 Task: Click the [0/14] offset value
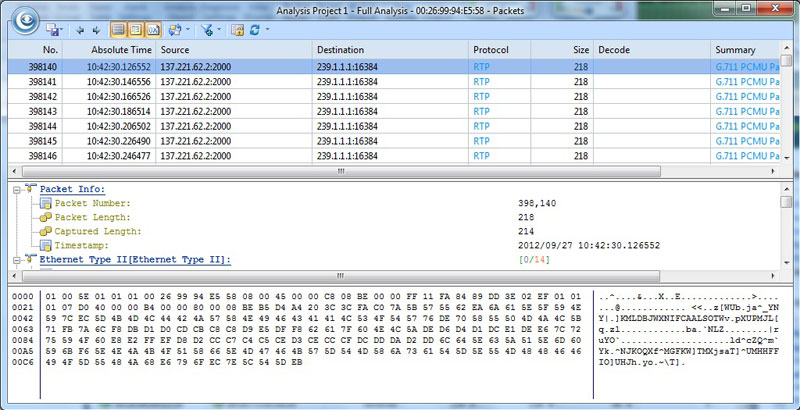pyautogui.click(x=534, y=260)
